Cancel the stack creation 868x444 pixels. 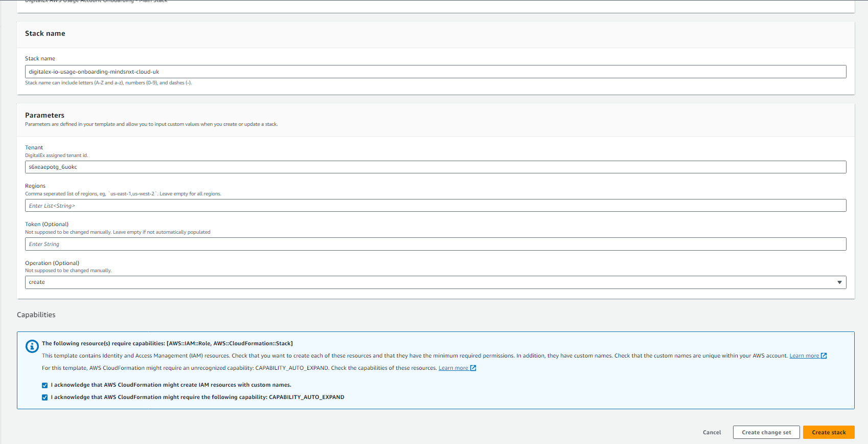point(712,433)
